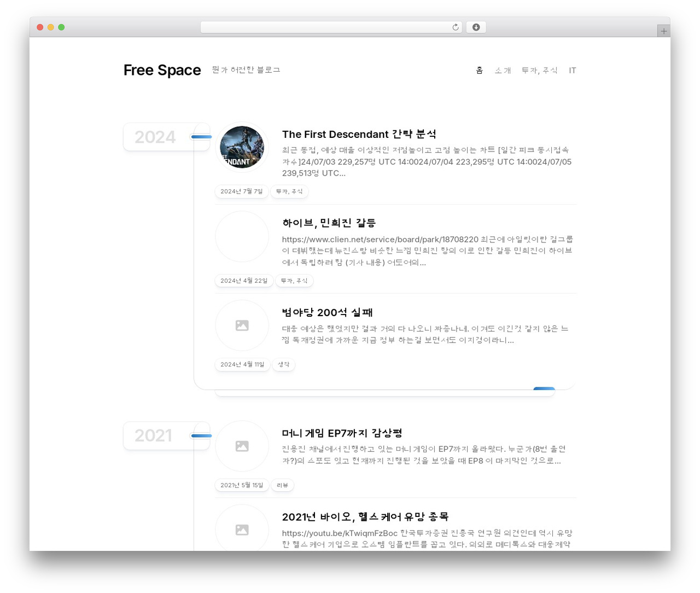
Task: Open a new tab with the plus button
Action: point(663,31)
